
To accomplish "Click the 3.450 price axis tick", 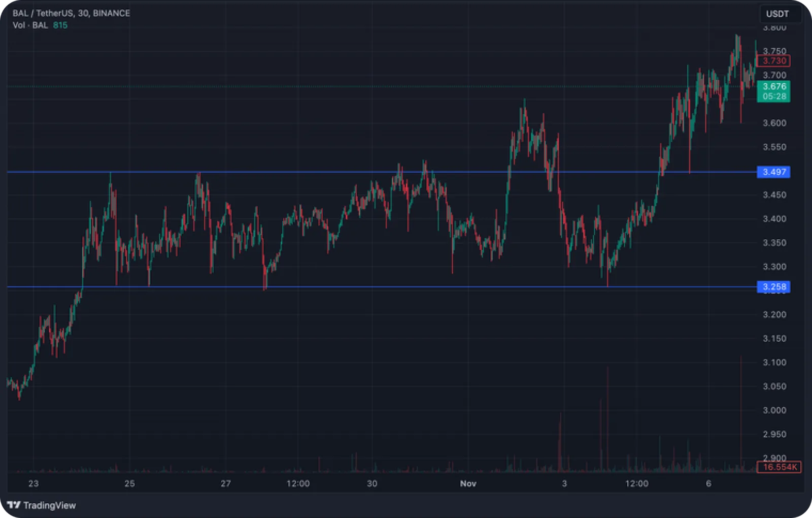I will (x=774, y=195).
